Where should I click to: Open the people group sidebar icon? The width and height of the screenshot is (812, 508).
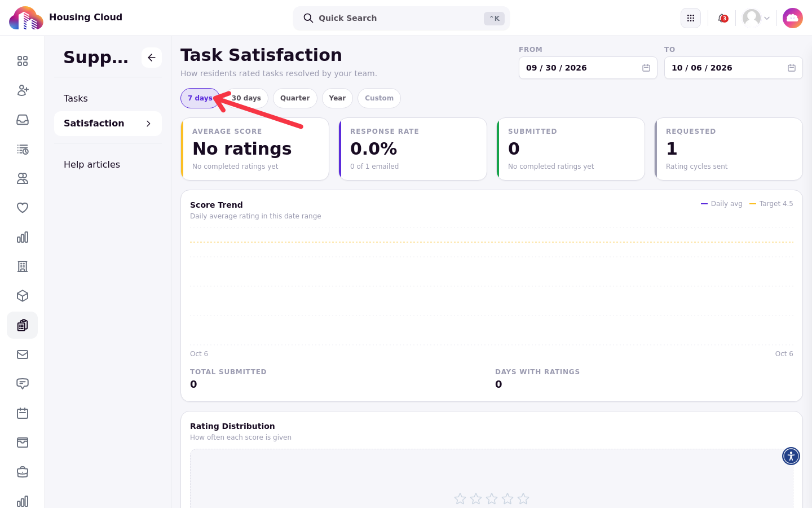[23, 178]
